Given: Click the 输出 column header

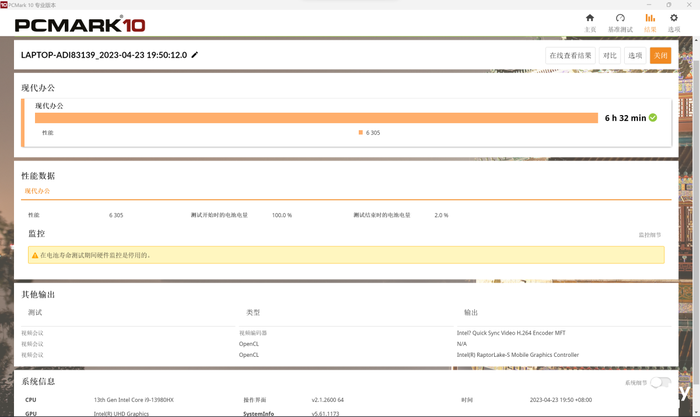Looking at the screenshot, I should pos(471,313).
